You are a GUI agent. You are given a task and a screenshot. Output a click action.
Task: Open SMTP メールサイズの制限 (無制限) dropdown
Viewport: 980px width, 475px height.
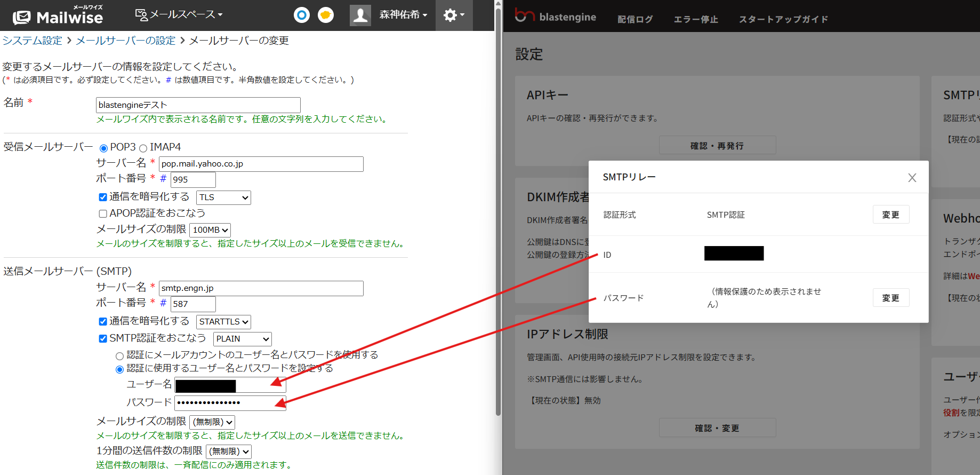click(212, 422)
